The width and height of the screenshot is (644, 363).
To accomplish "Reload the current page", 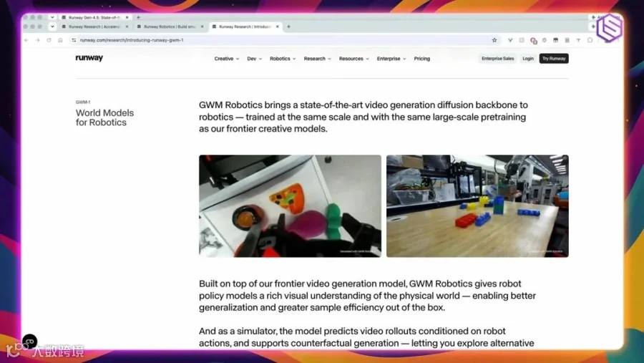I will pos(49,40).
